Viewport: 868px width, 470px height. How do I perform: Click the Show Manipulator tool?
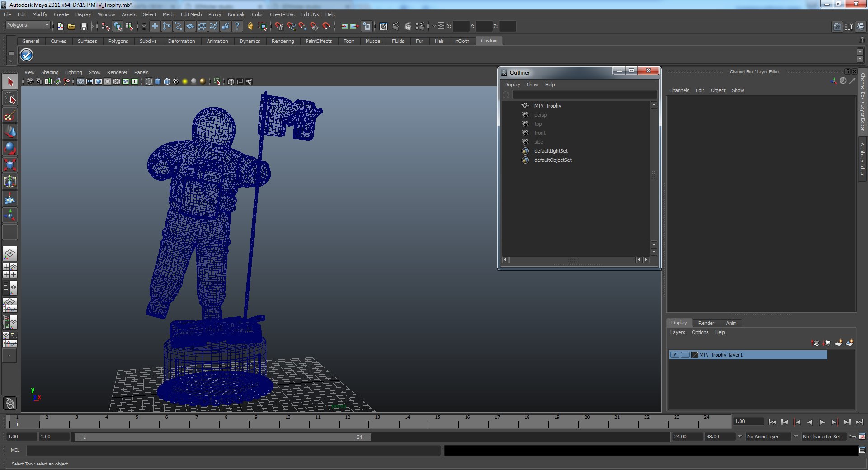tap(10, 215)
